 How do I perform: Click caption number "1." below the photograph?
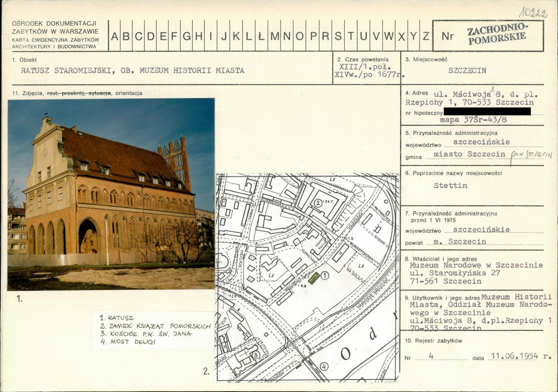point(20,299)
